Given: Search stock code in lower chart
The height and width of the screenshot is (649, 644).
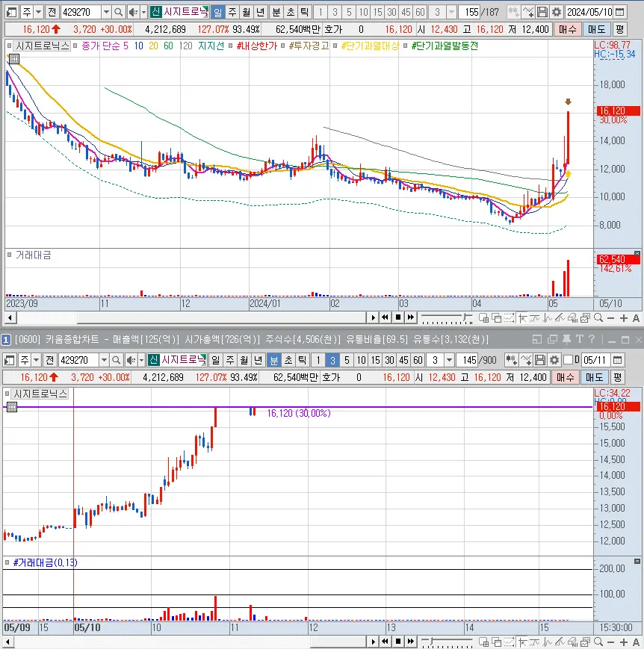Looking at the screenshot, I should tap(117, 360).
